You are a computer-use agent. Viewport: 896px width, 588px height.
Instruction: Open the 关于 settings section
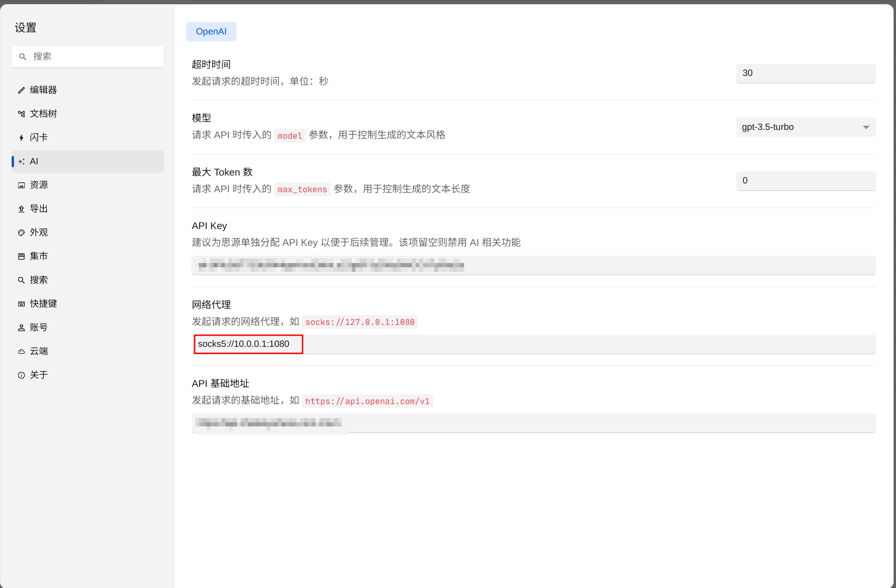tap(39, 374)
